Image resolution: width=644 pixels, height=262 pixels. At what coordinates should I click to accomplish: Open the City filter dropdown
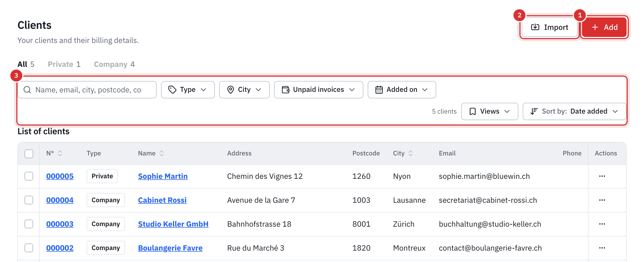pyautogui.click(x=244, y=90)
